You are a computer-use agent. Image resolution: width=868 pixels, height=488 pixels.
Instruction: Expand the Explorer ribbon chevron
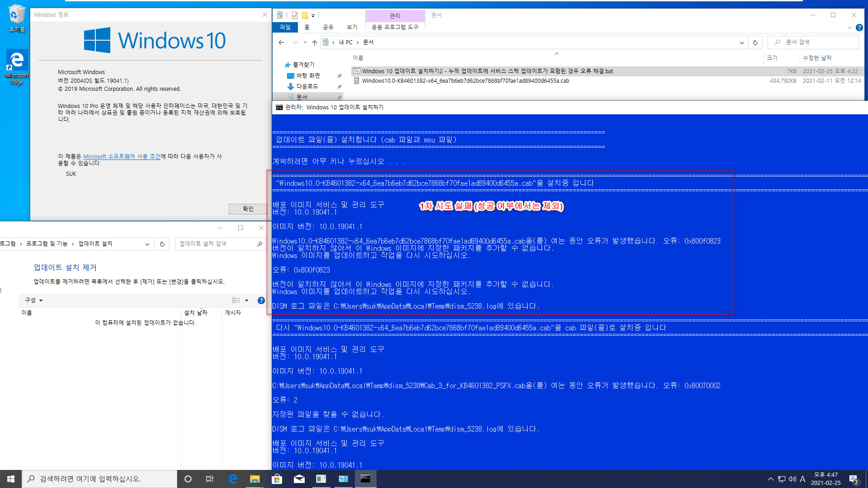tap(849, 28)
